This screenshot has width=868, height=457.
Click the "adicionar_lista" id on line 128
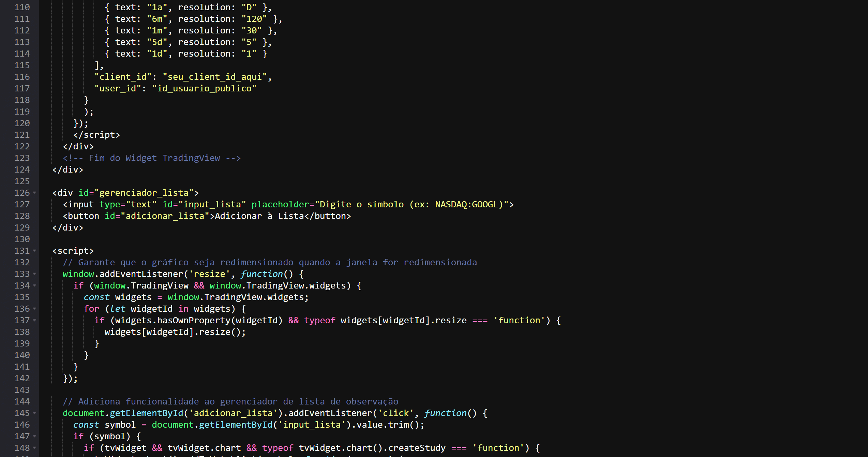pos(165,216)
